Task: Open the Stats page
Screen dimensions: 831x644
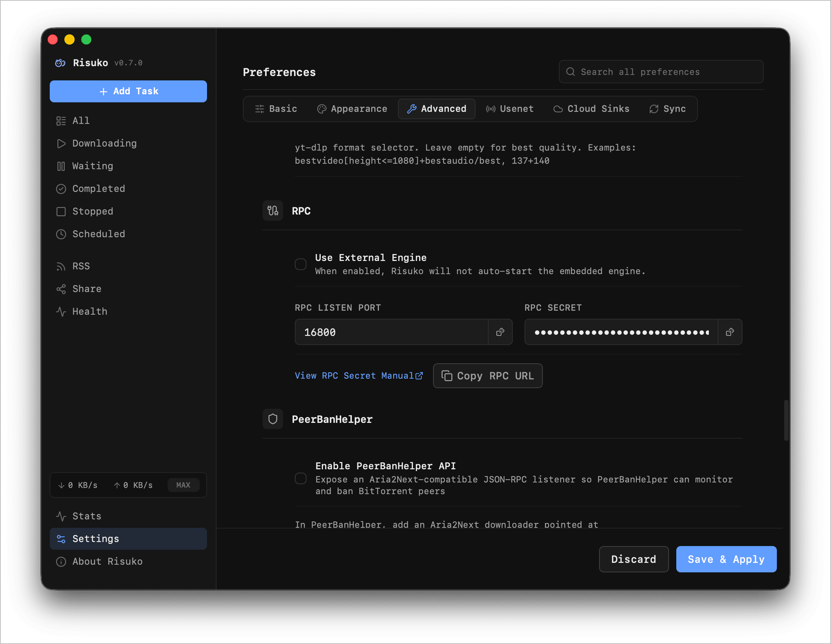Action: coord(128,516)
